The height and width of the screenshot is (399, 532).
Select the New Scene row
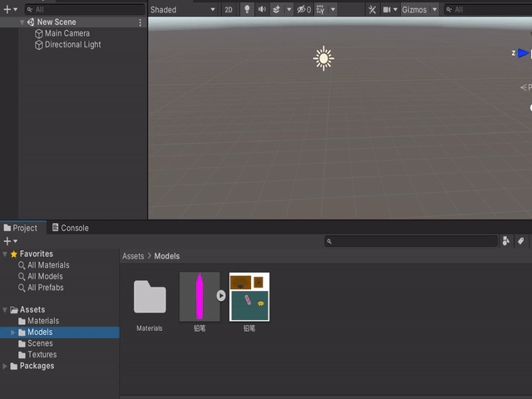(74, 22)
